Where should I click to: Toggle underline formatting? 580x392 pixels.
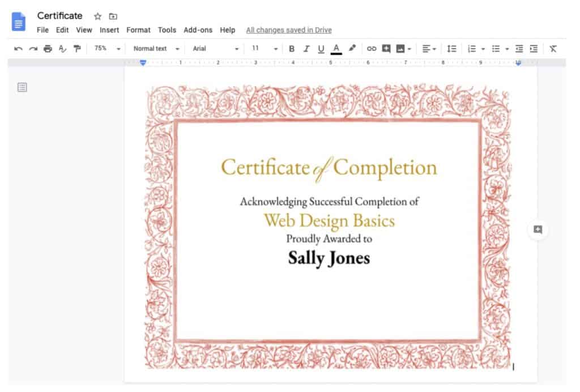pos(321,49)
